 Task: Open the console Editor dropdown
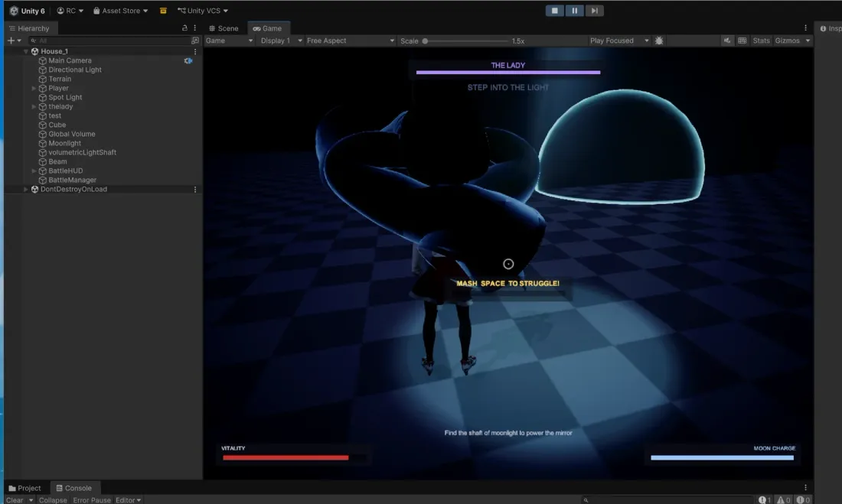tap(128, 499)
